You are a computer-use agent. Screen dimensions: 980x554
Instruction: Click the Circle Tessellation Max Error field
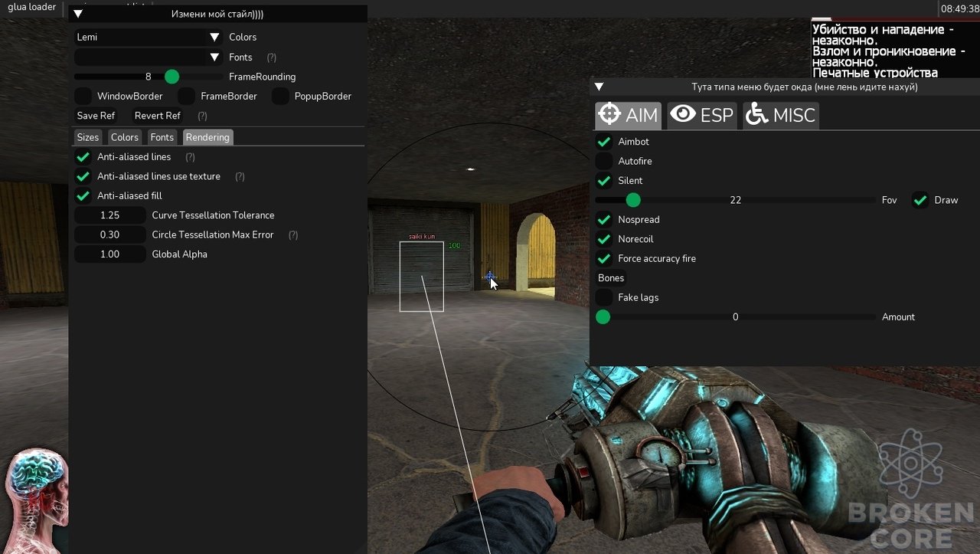pos(110,235)
